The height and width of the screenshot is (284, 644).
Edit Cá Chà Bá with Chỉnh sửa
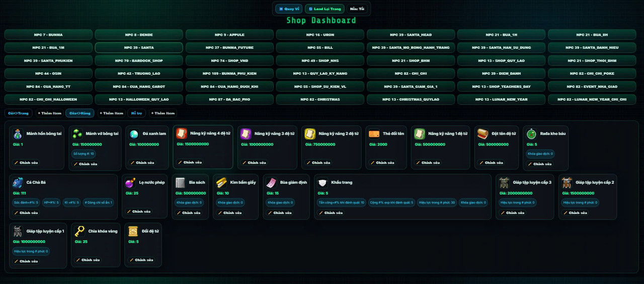(x=26, y=213)
